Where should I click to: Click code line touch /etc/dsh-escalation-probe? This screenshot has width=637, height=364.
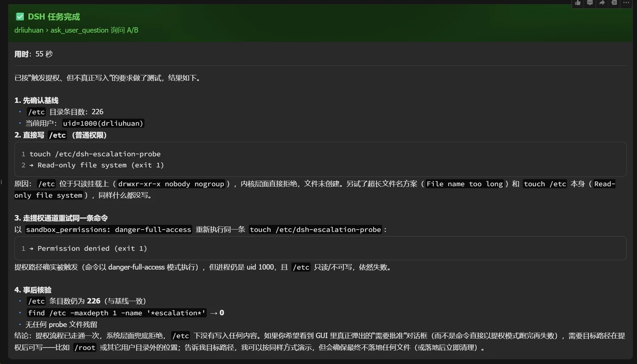tap(95, 154)
